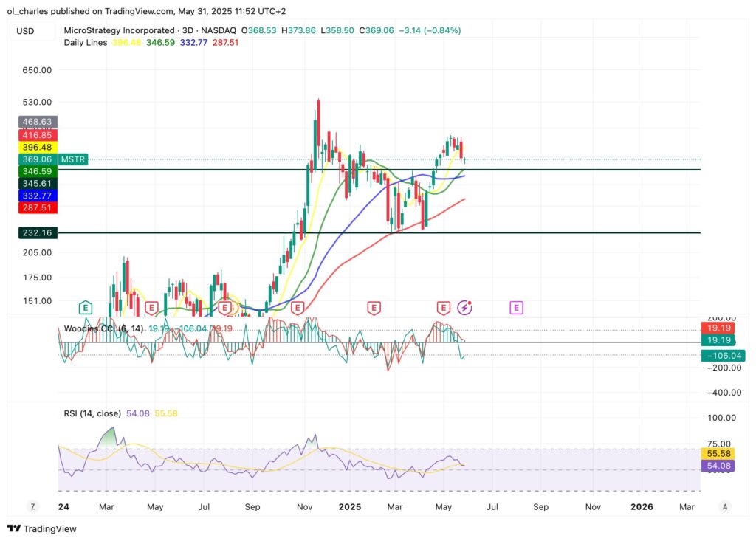Click the red 287.51 Daily Lines value
This screenshot has height=541, width=756.
point(226,42)
